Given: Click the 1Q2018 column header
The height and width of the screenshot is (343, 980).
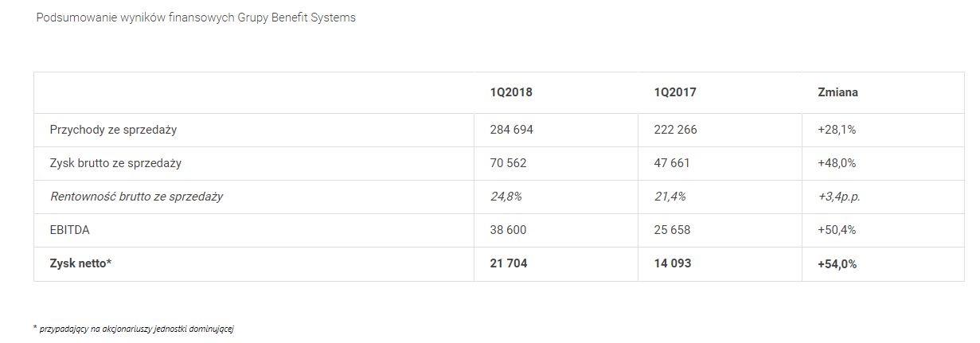Looking at the screenshot, I should [x=511, y=92].
